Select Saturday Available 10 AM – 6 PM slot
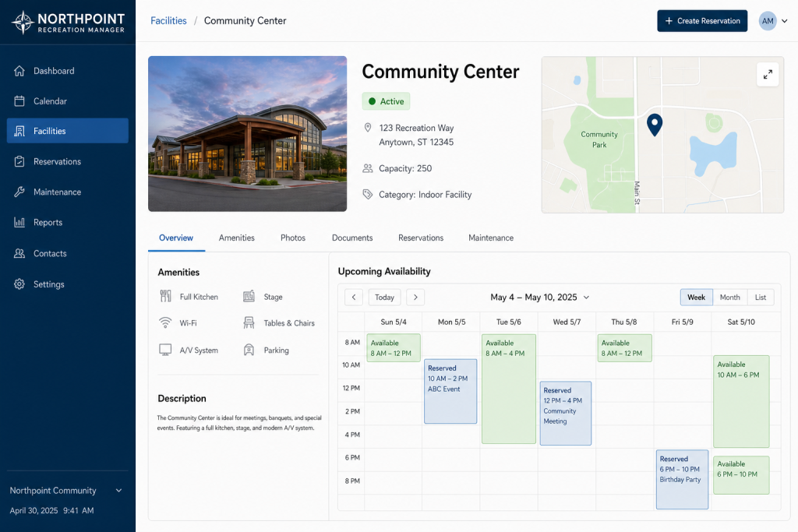Viewport: 798px width, 532px height. click(x=741, y=401)
